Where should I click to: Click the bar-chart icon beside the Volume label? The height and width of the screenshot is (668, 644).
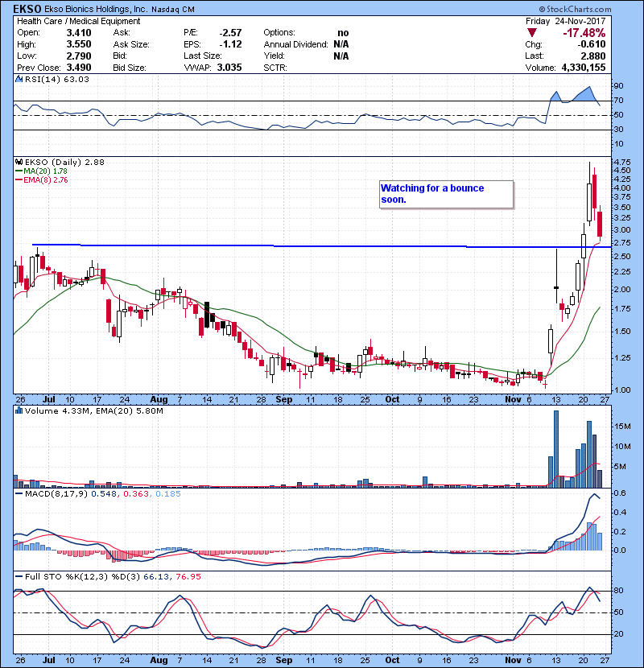pos(19,410)
